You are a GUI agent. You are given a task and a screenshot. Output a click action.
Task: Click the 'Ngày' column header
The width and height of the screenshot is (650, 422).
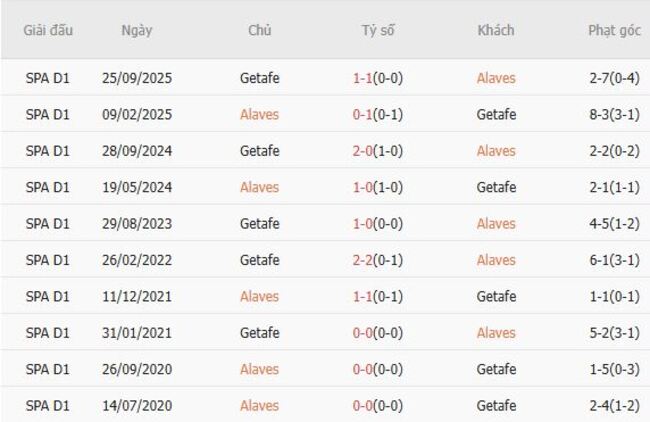coord(137,30)
